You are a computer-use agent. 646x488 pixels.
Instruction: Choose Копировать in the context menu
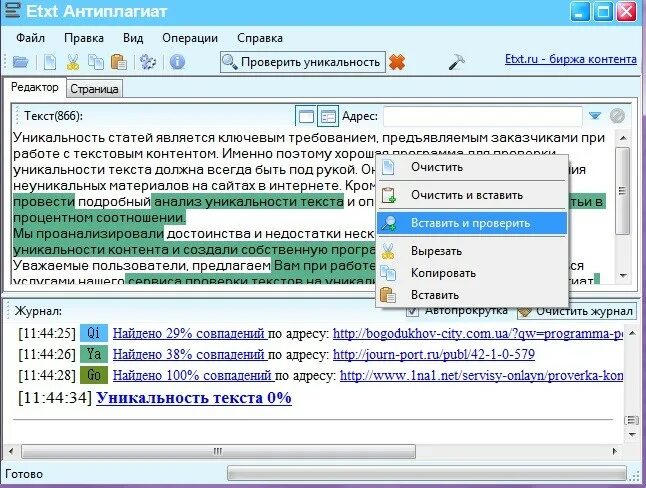pos(472,273)
